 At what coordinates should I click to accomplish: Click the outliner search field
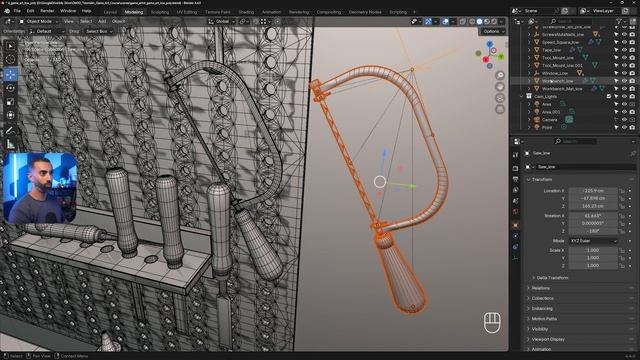(570, 21)
